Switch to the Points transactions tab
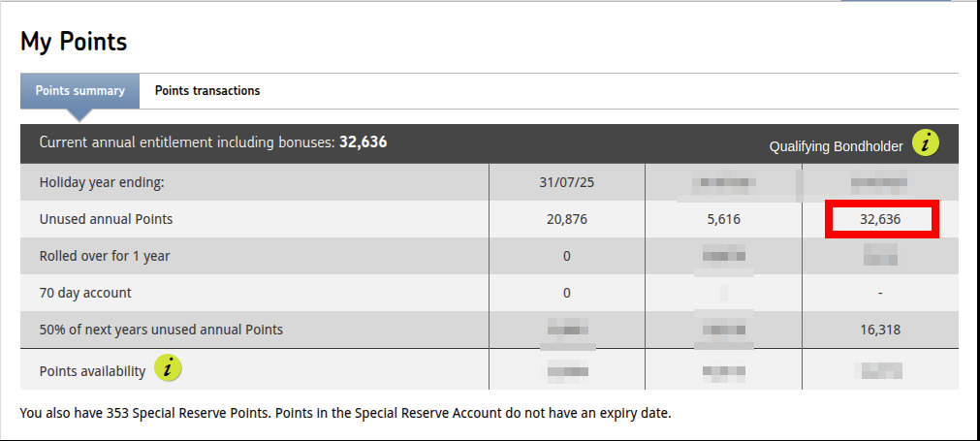This screenshot has height=441, width=980. pyautogui.click(x=206, y=90)
